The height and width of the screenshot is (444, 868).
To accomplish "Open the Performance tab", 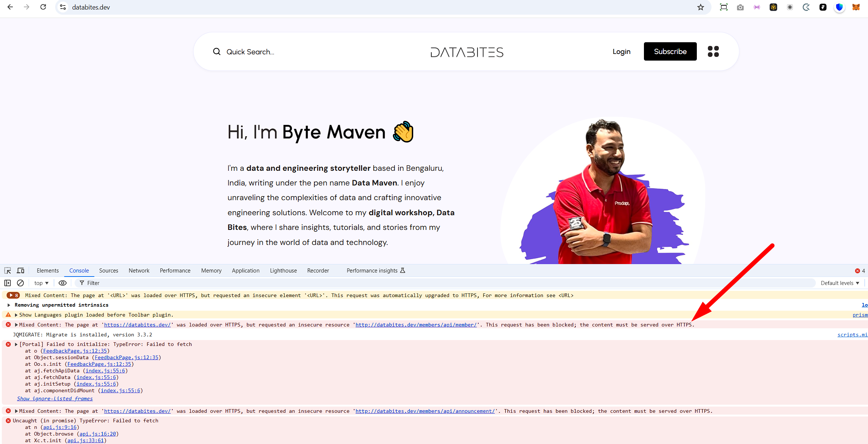I will [175, 271].
